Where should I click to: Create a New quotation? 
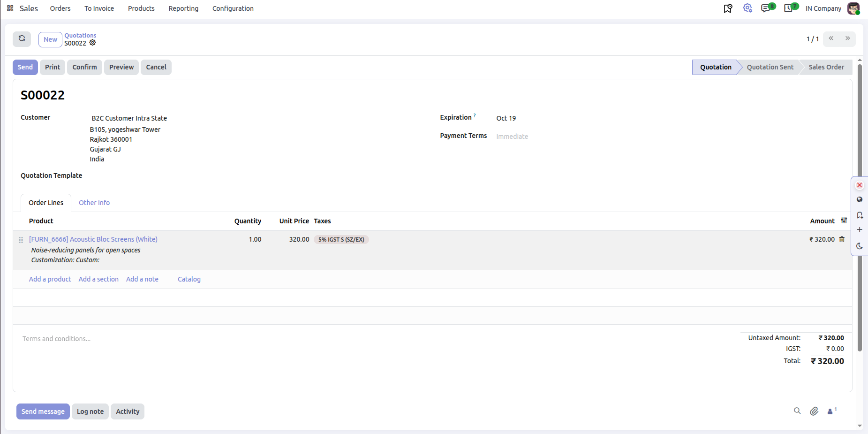[50, 39]
